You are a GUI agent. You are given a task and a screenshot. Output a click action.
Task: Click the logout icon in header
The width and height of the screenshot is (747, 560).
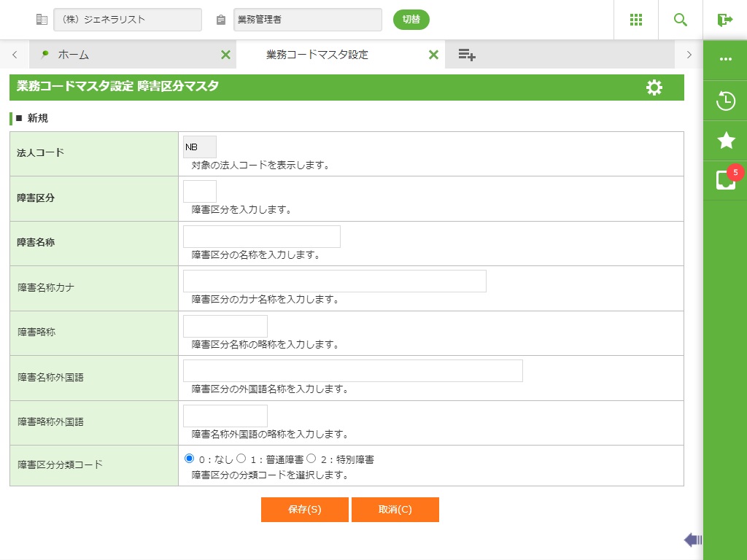(724, 20)
